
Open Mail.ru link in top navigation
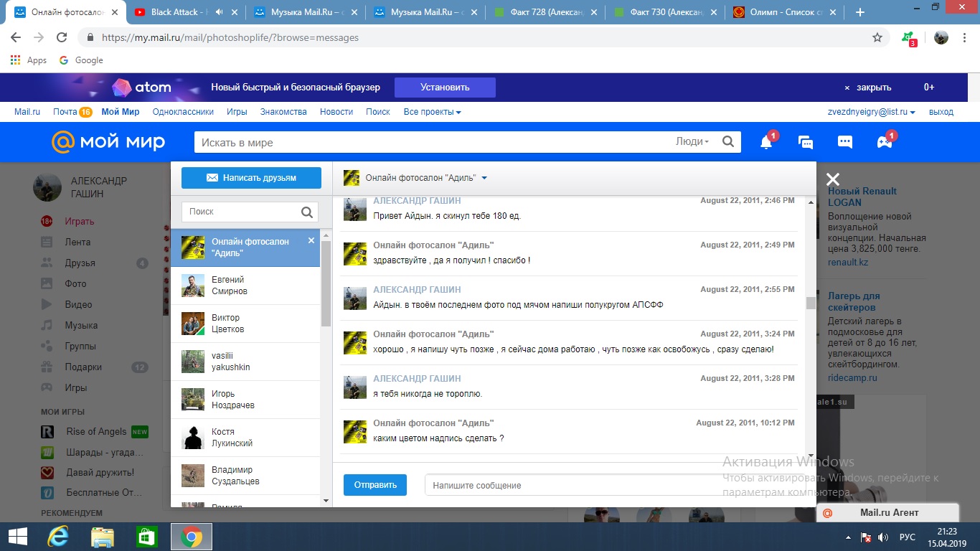pyautogui.click(x=27, y=112)
